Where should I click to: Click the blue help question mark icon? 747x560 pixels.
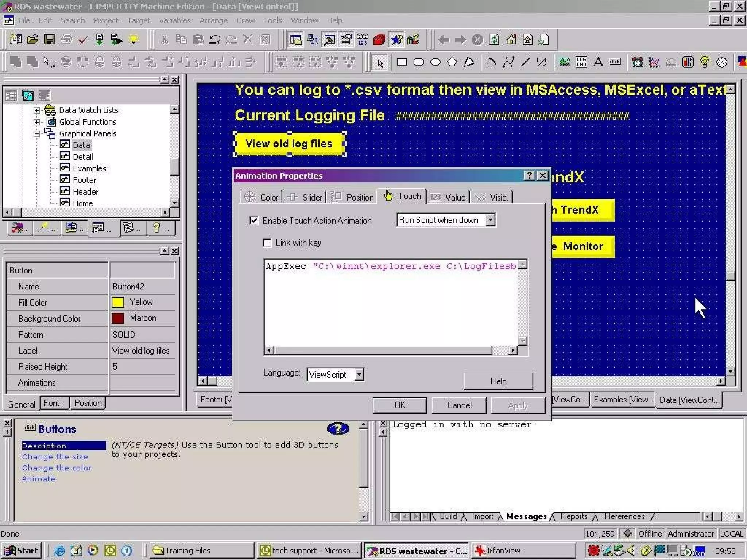click(338, 429)
